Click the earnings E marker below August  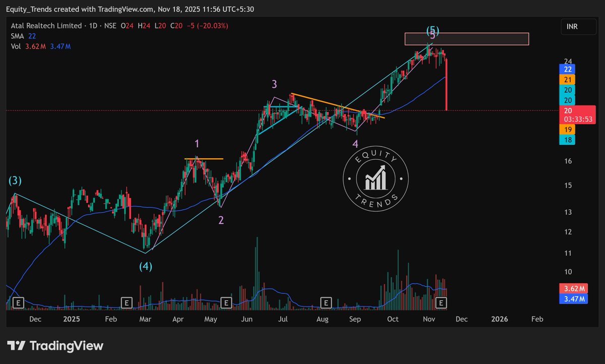point(326,302)
